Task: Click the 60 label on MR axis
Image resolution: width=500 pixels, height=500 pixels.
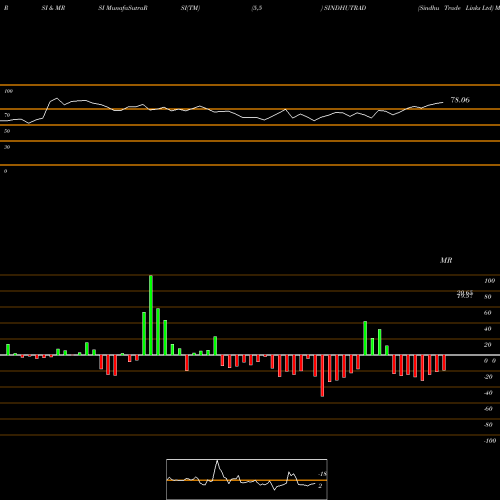Action: coord(488,313)
